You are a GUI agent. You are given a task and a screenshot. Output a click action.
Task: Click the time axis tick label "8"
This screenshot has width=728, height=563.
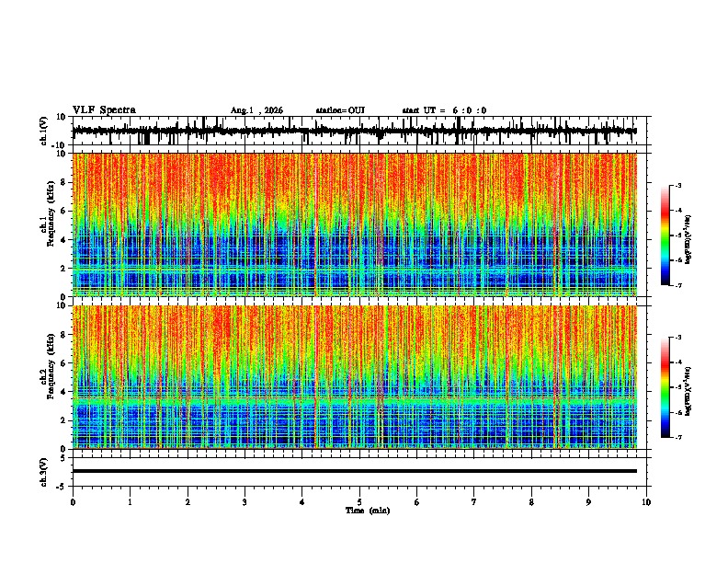tap(531, 502)
